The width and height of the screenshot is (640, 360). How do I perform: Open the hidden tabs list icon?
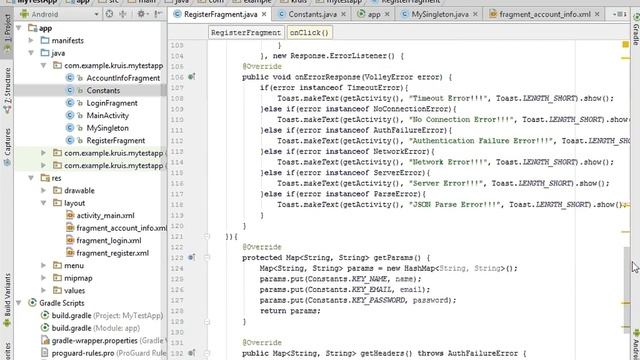620,14
